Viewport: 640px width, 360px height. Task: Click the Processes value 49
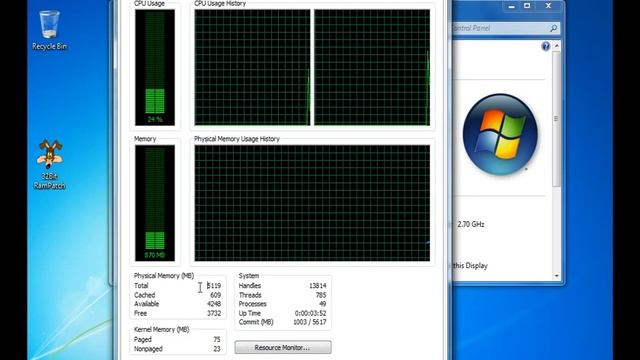pyautogui.click(x=322, y=304)
